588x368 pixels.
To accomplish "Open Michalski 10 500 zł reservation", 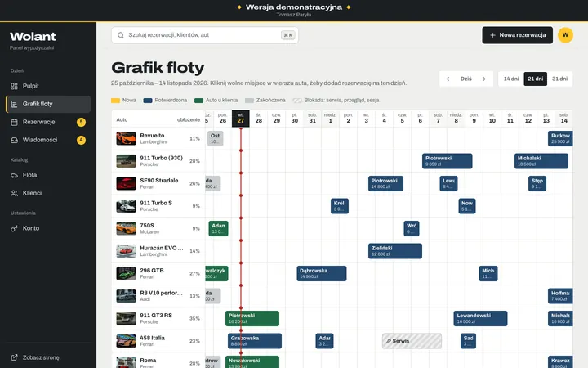I will tap(541, 161).
